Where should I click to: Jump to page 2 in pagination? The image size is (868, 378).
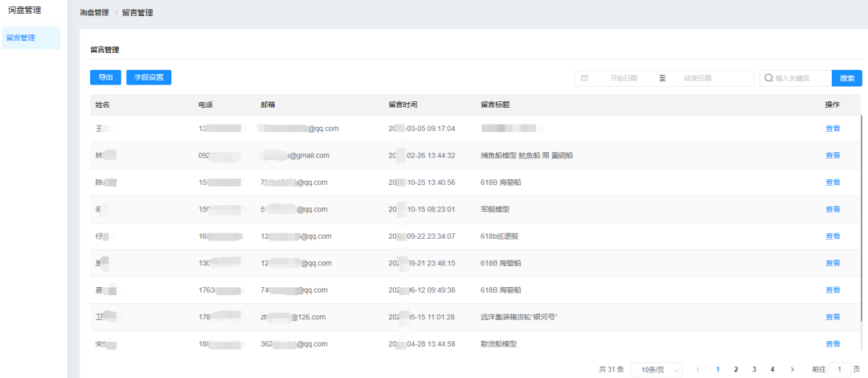736,369
